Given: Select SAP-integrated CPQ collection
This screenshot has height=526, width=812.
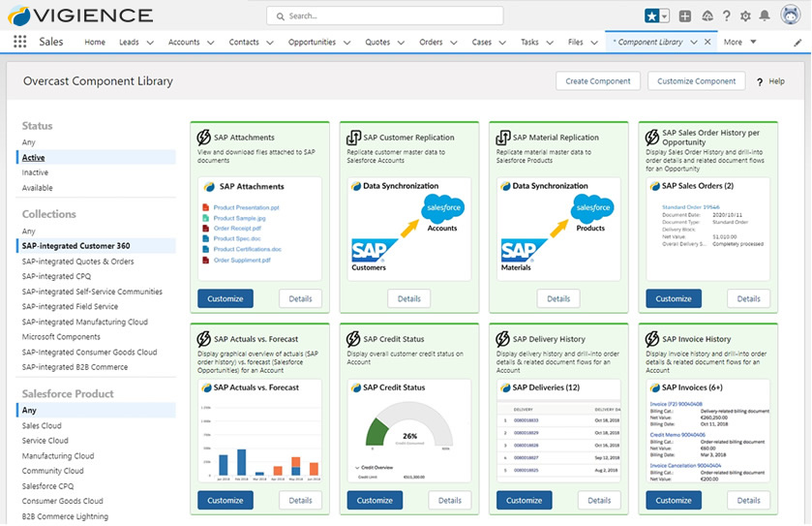Looking at the screenshot, I should 56,276.
